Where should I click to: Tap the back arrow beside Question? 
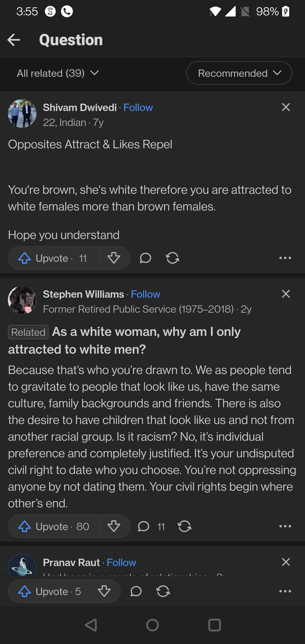[x=14, y=40]
